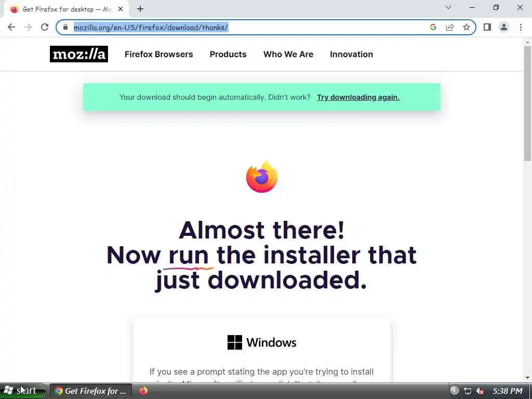Open the tab search dropdown
This screenshot has height=399, width=532.
(x=448, y=7)
